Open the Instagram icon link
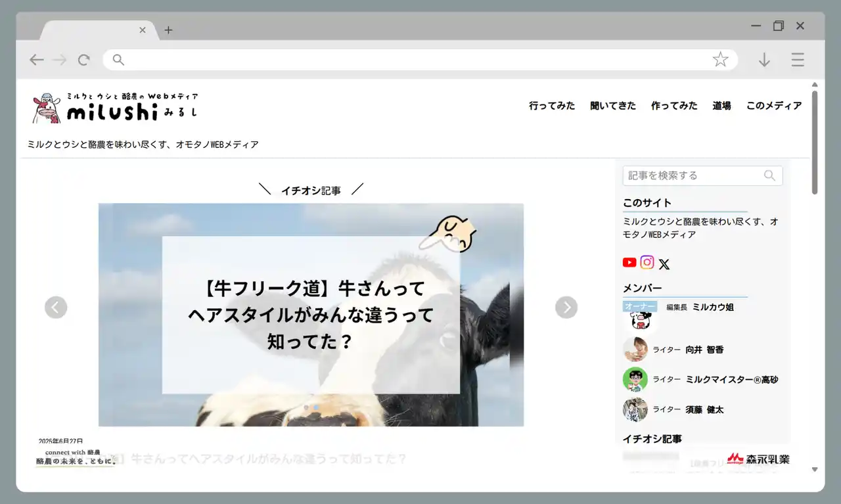The height and width of the screenshot is (504, 841). (647, 263)
